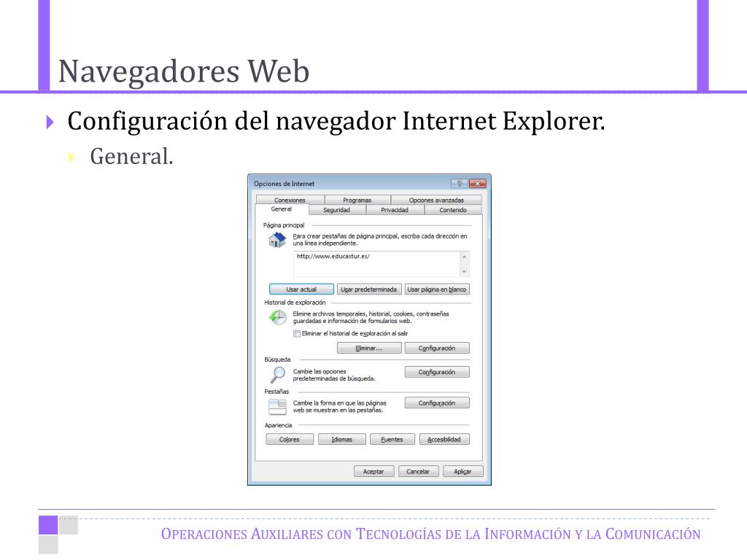
Task: Go to the Contenido tab
Action: pyautogui.click(x=453, y=210)
